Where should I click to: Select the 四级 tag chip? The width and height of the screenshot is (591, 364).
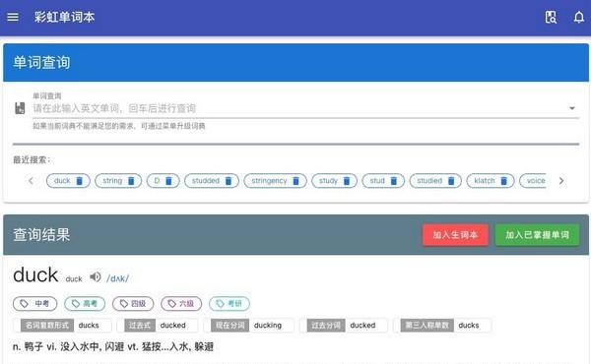point(133,303)
